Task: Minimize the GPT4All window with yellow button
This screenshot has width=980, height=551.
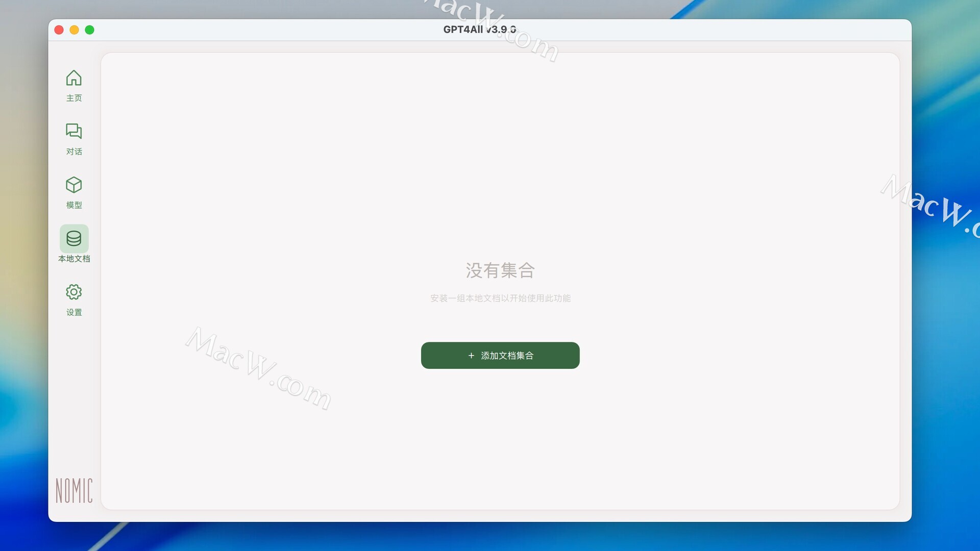Action: point(75,30)
